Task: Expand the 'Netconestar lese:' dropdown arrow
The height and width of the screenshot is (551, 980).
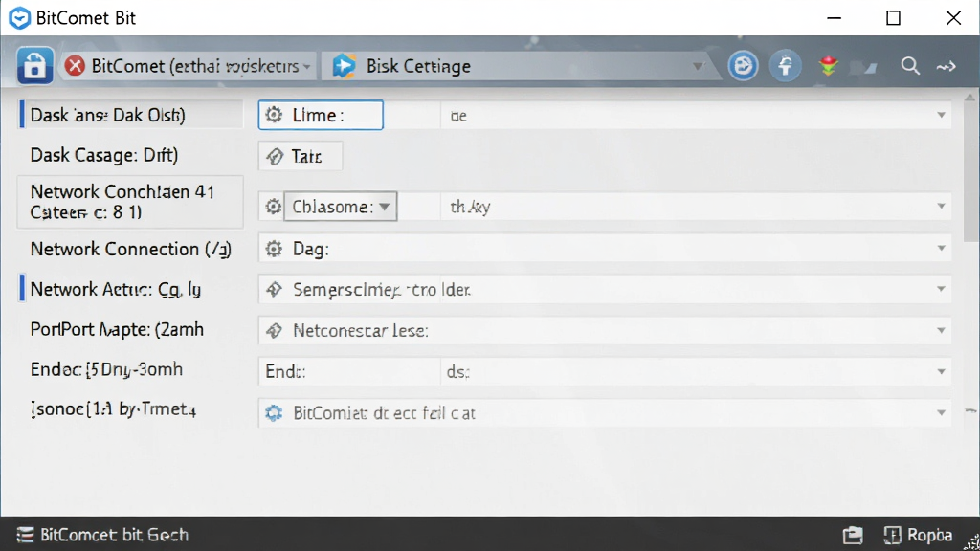Action: [x=941, y=330]
